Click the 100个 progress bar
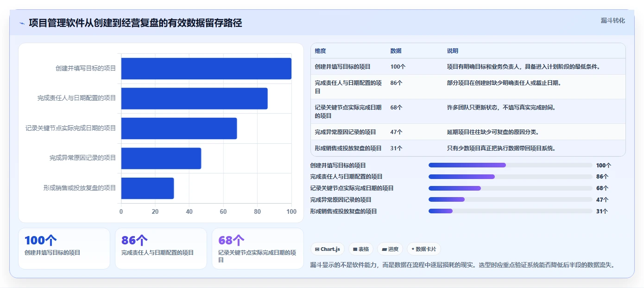644x288 pixels. pos(511,165)
